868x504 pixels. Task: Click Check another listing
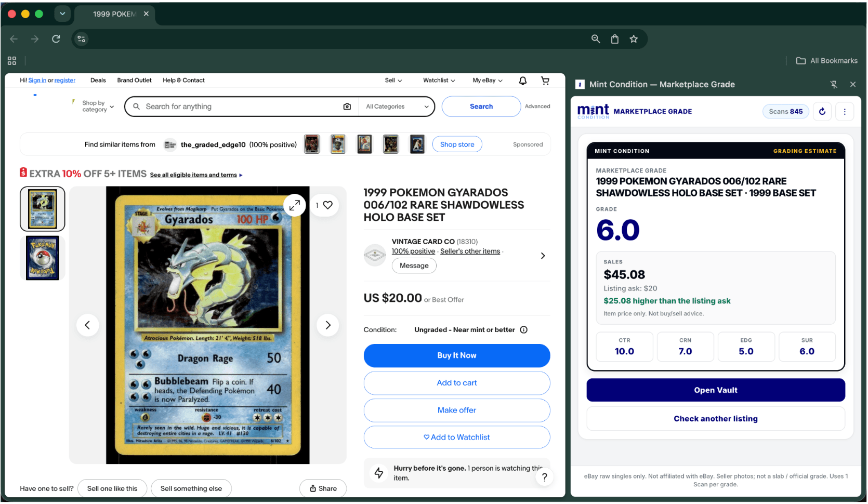point(716,419)
